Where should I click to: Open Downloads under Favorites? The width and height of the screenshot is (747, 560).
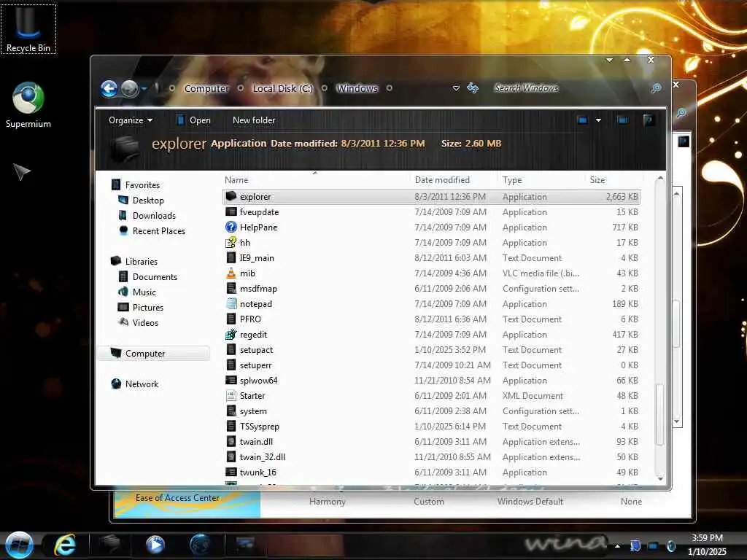point(154,216)
